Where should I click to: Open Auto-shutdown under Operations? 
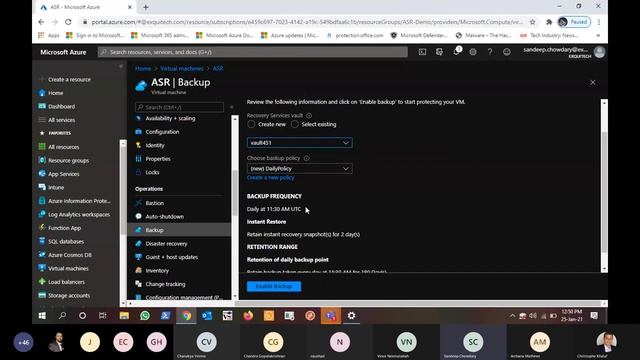(164, 216)
